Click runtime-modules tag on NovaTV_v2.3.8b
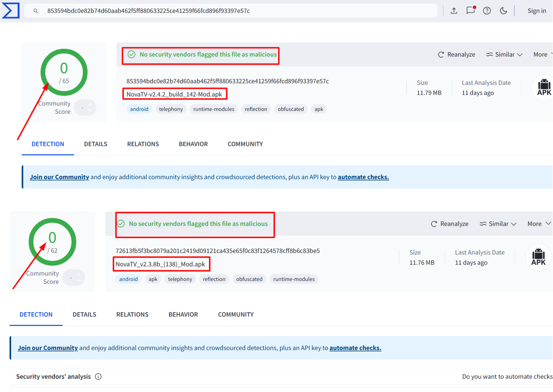 (x=294, y=279)
